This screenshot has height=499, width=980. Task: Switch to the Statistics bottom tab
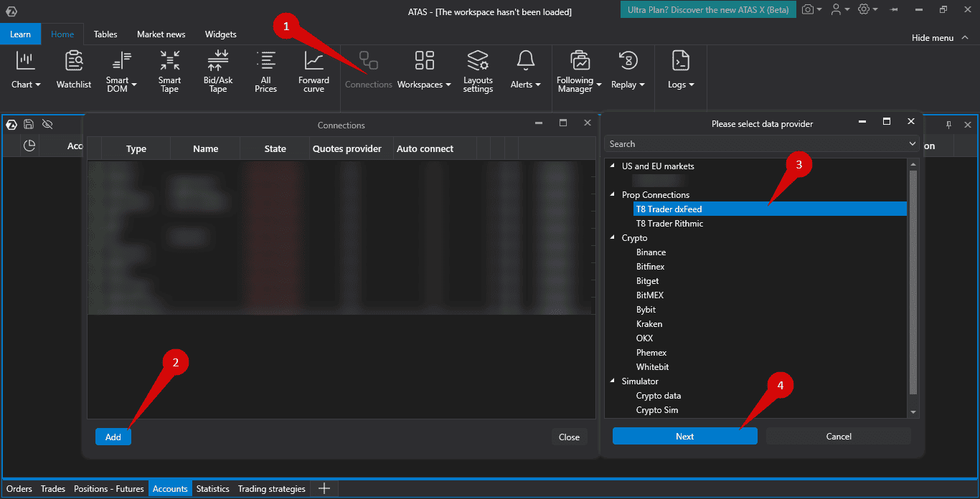(212, 489)
